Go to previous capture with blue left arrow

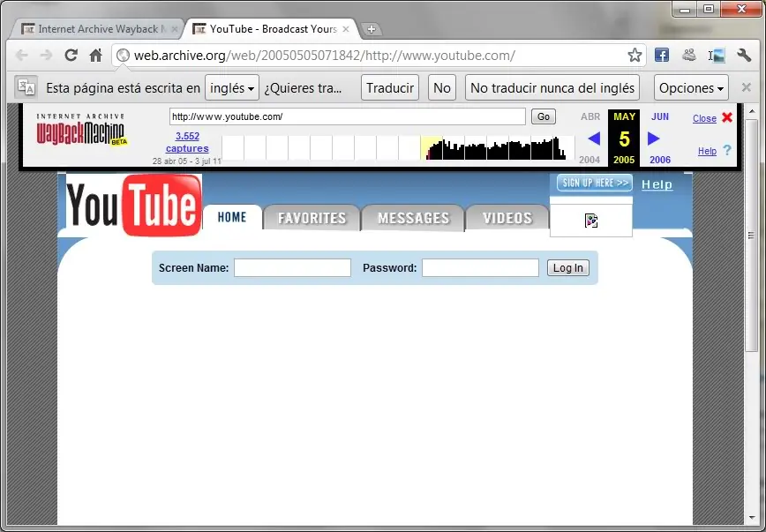(594, 139)
